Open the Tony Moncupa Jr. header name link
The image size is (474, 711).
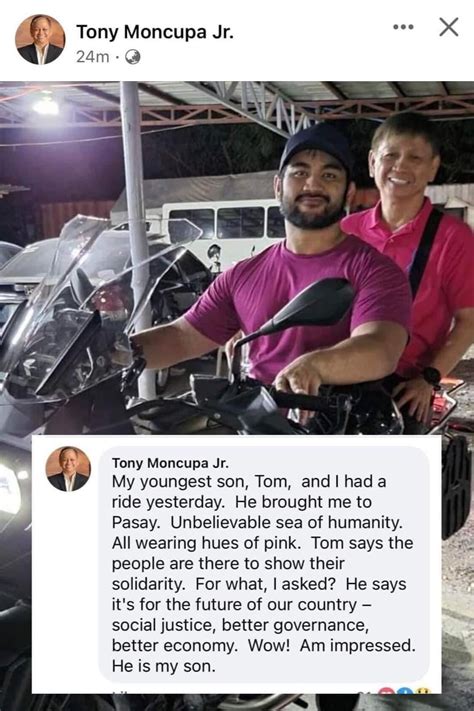(x=155, y=32)
